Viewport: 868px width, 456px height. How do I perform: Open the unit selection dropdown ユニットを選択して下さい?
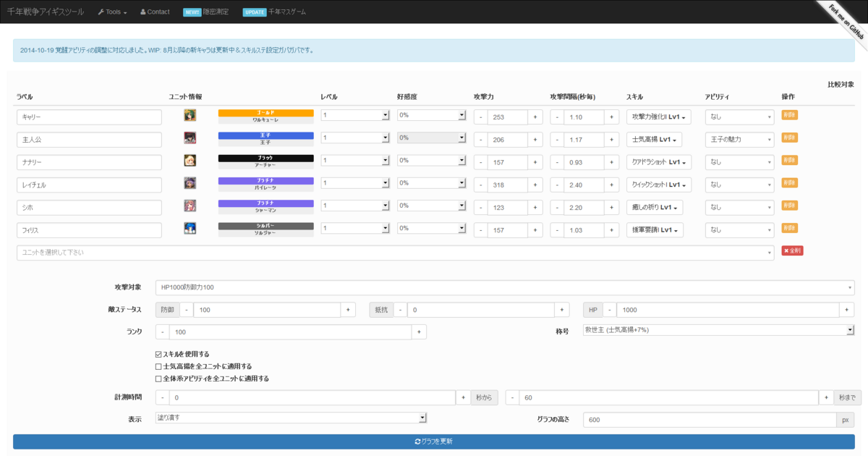(x=394, y=252)
